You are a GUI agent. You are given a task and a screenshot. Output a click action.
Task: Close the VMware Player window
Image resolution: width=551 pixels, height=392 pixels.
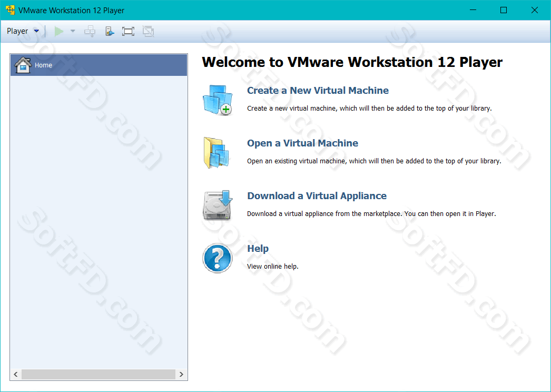click(x=535, y=10)
